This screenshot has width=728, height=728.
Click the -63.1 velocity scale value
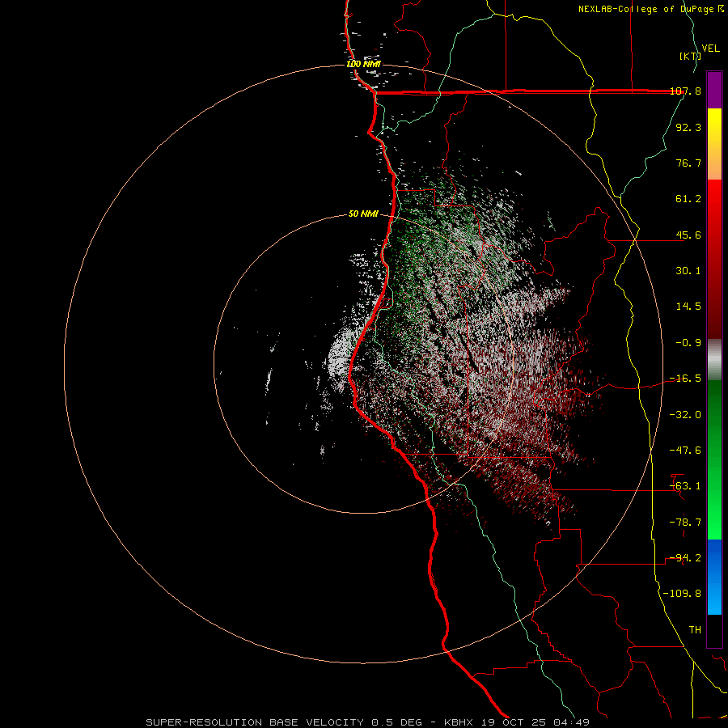point(685,486)
